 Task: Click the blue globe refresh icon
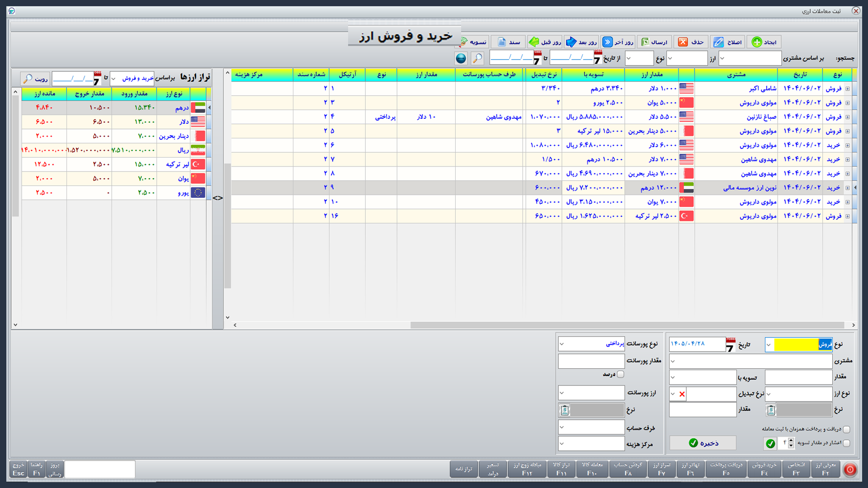[x=461, y=58]
